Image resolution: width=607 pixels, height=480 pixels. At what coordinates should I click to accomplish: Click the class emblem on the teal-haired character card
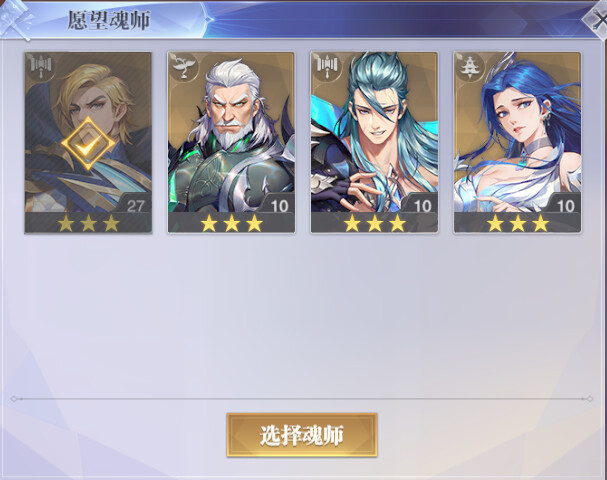[x=327, y=67]
